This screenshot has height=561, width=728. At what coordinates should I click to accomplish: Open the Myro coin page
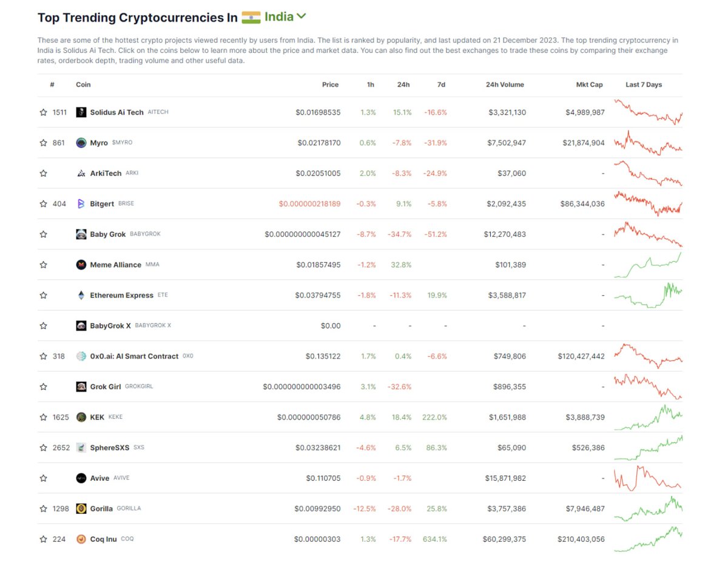pos(99,143)
